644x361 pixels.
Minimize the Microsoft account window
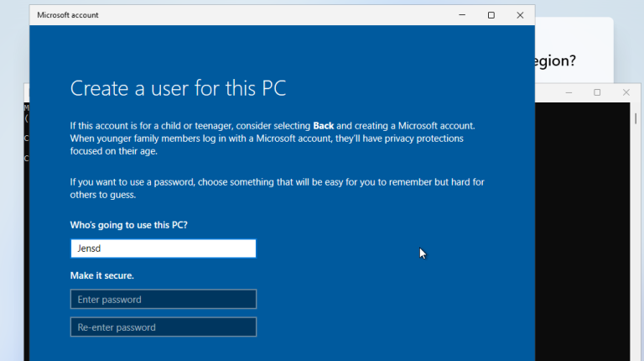coord(462,15)
